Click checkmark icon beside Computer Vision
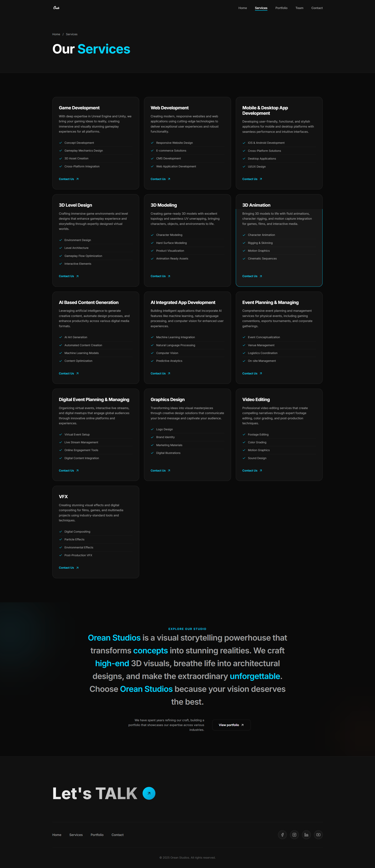Screen dimensions: 375x868 pyautogui.click(x=152, y=353)
